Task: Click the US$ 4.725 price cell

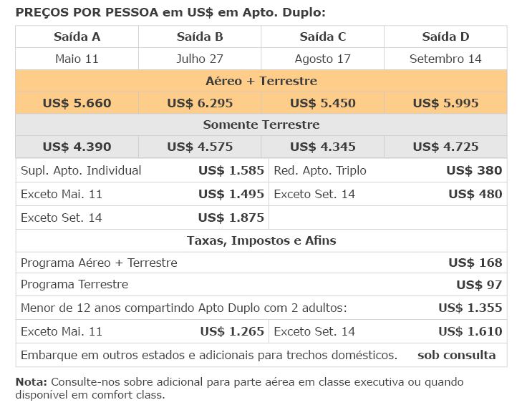Action: (x=445, y=147)
